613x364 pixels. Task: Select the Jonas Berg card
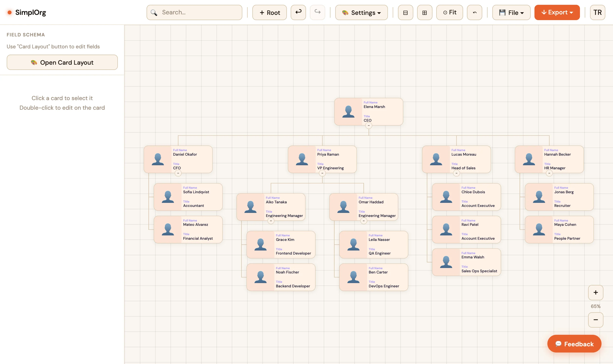tap(559, 197)
